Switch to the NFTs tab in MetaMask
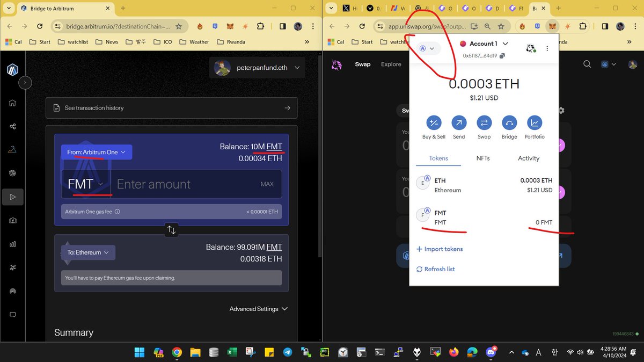Screen dimensions: 644x362 click(483, 158)
